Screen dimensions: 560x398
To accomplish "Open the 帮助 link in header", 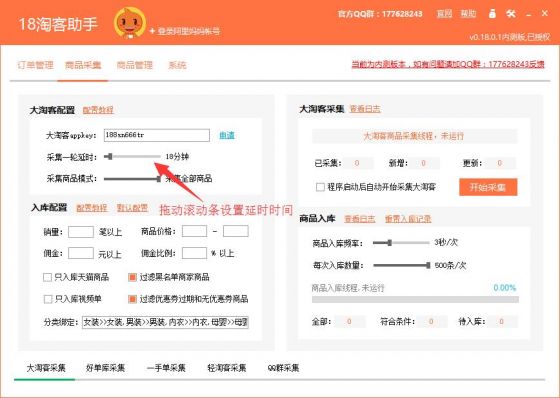I will 468,14.
